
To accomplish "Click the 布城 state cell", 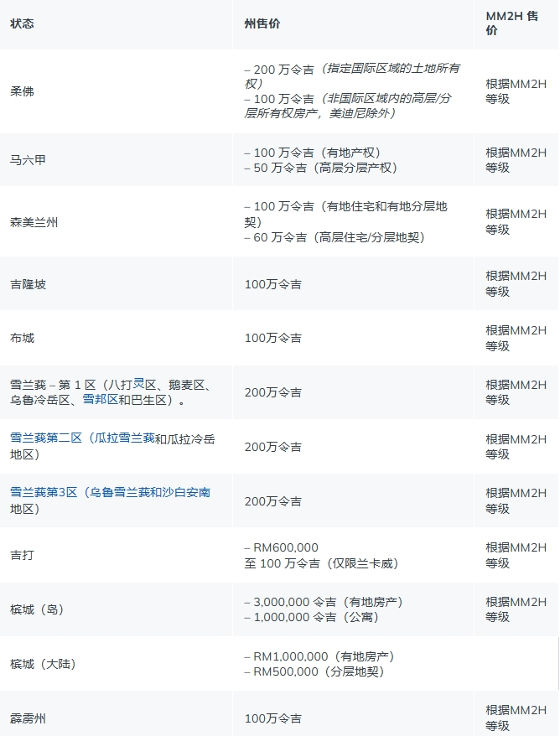I will [22, 338].
